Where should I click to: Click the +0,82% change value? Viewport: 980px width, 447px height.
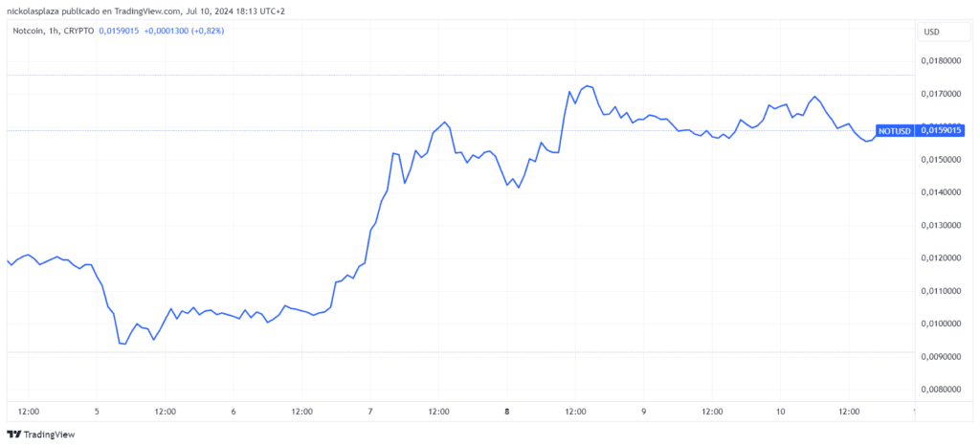point(206,32)
